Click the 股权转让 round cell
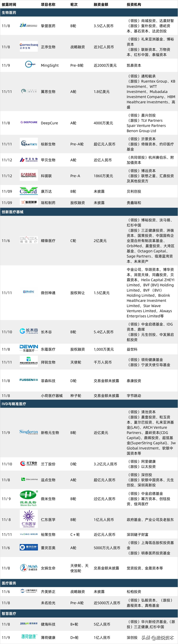This screenshot has width=178, height=644. coord(78,293)
